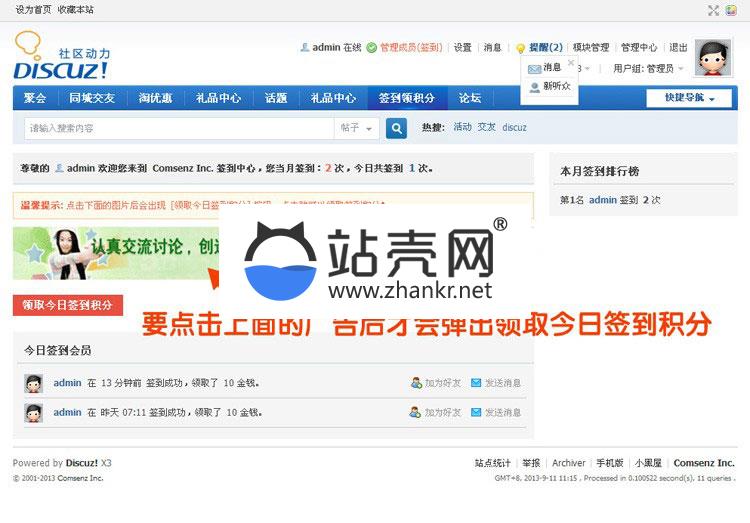
Task: Click 加为好友 icon in 13 分钟前 row
Action: 416,383
